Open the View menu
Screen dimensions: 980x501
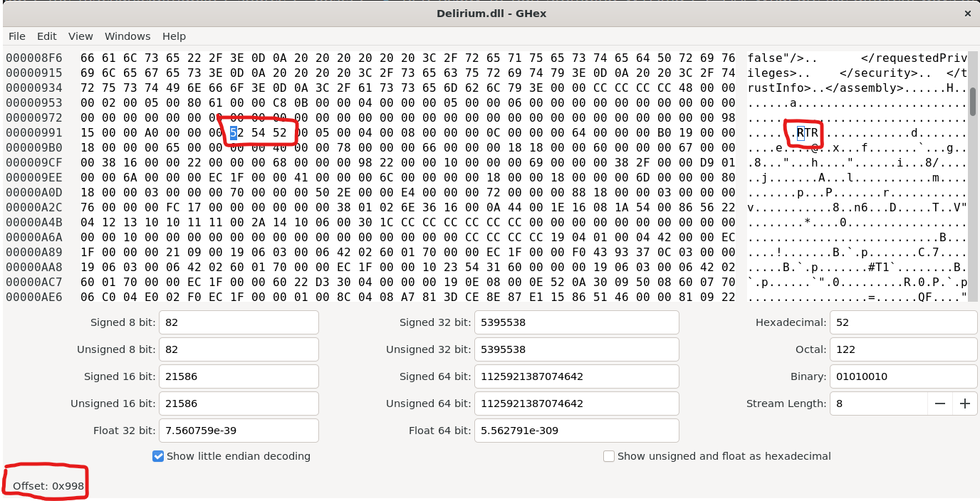[80, 36]
